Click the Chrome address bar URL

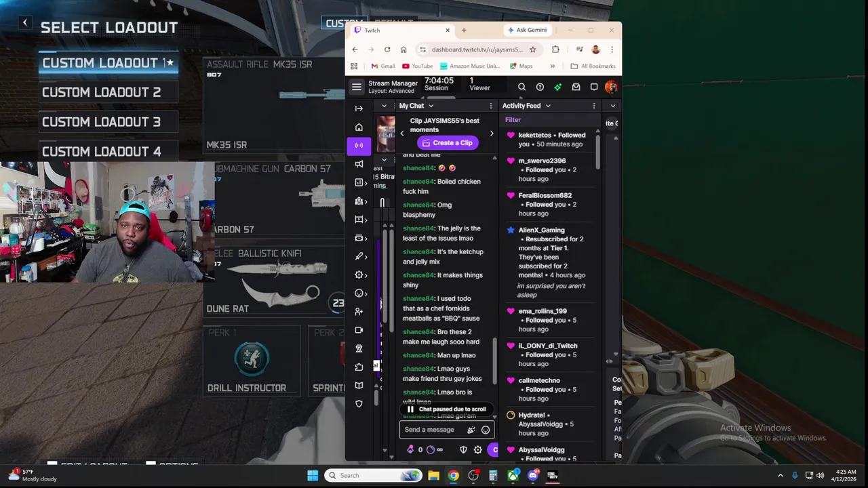[477, 49]
